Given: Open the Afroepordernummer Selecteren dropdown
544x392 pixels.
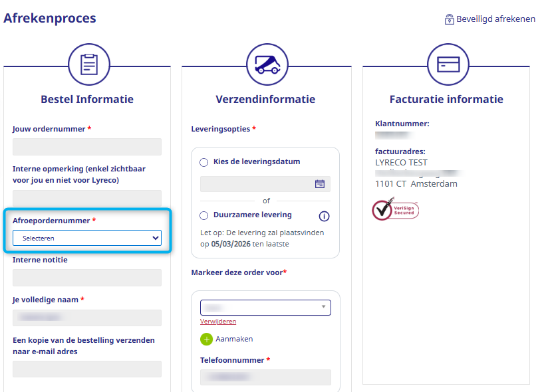Looking at the screenshot, I should [87, 238].
